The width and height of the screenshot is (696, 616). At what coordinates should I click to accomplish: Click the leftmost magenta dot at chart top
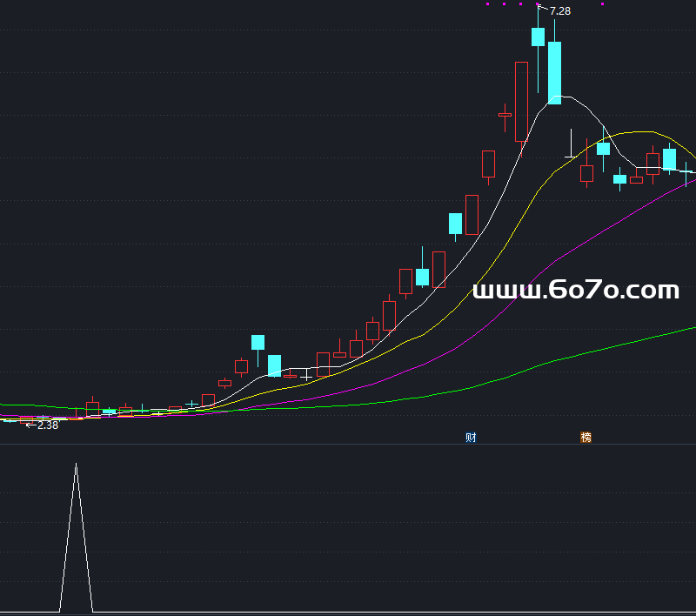(487, 4)
